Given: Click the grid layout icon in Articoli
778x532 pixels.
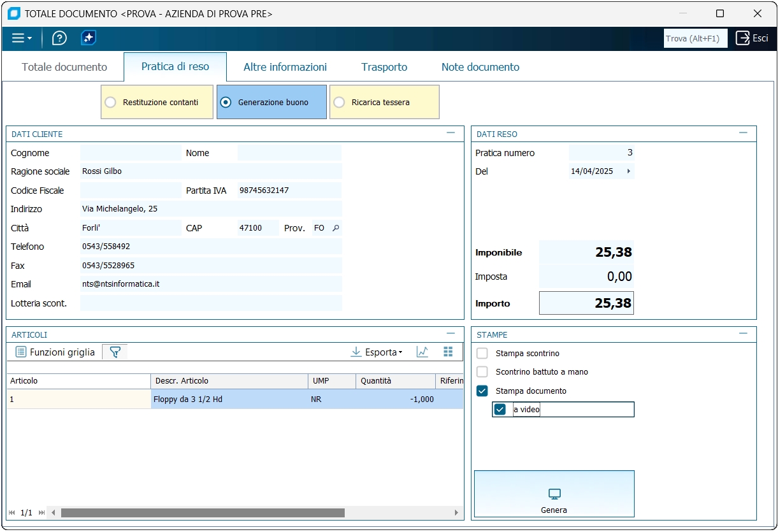Looking at the screenshot, I should (448, 352).
